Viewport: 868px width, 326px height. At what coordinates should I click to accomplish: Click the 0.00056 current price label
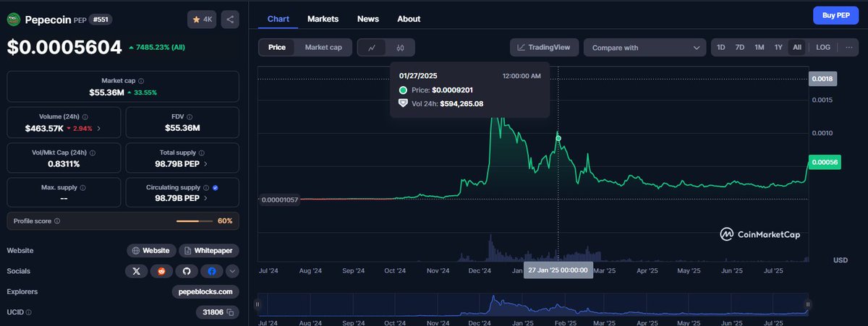click(824, 163)
